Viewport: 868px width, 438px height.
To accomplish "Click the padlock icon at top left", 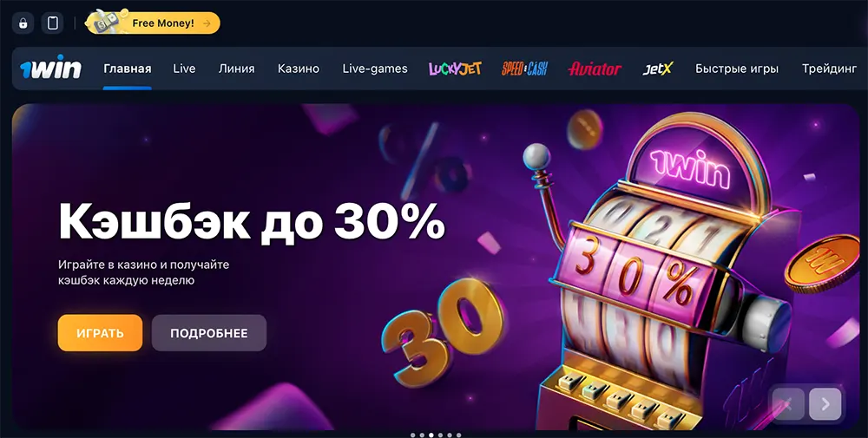I will coord(23,23).
